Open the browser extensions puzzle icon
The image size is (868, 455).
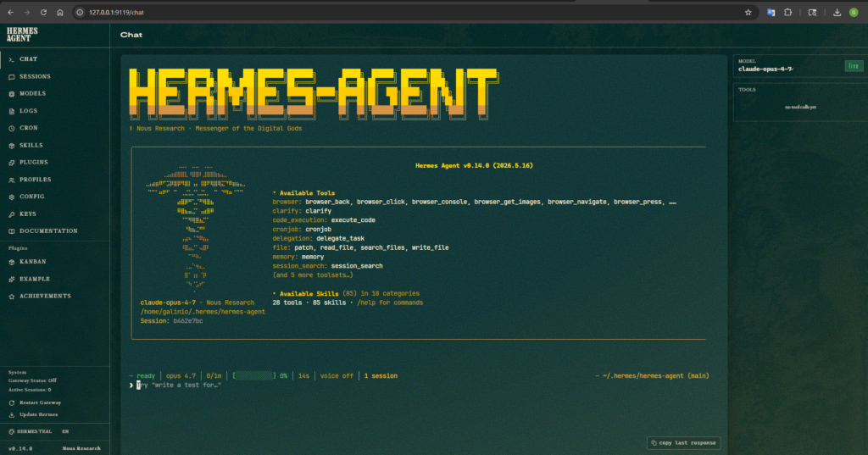click(787, 12)
